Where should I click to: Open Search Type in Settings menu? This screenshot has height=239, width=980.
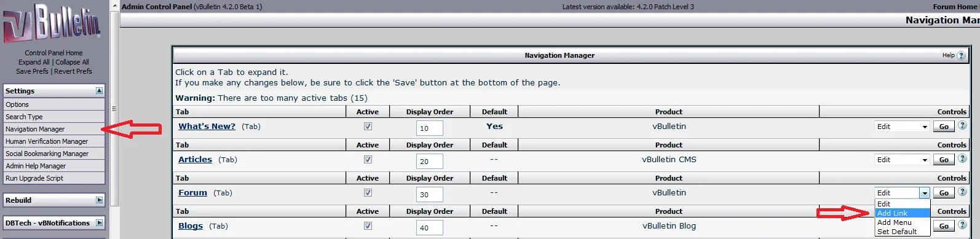(x=54, y=117)
